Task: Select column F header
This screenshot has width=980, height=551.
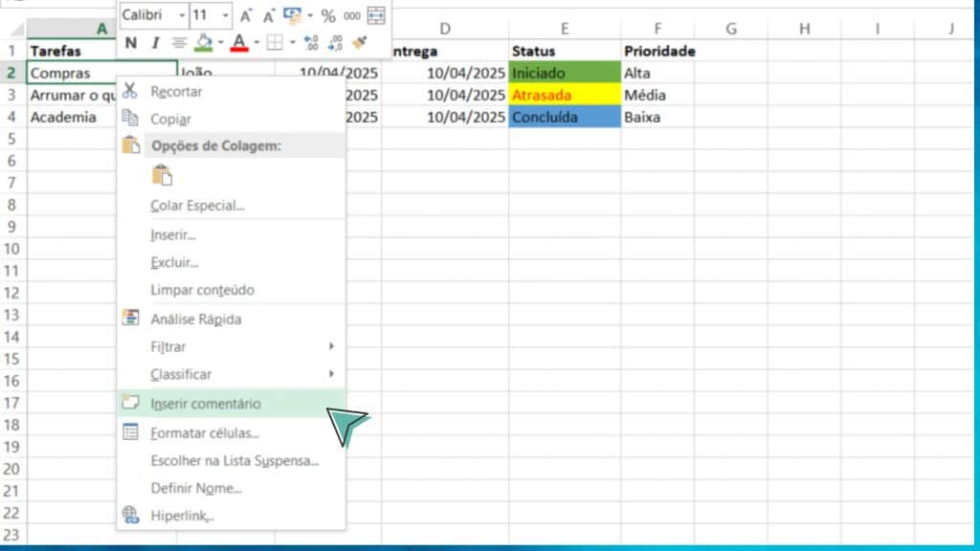Action: 657,28
